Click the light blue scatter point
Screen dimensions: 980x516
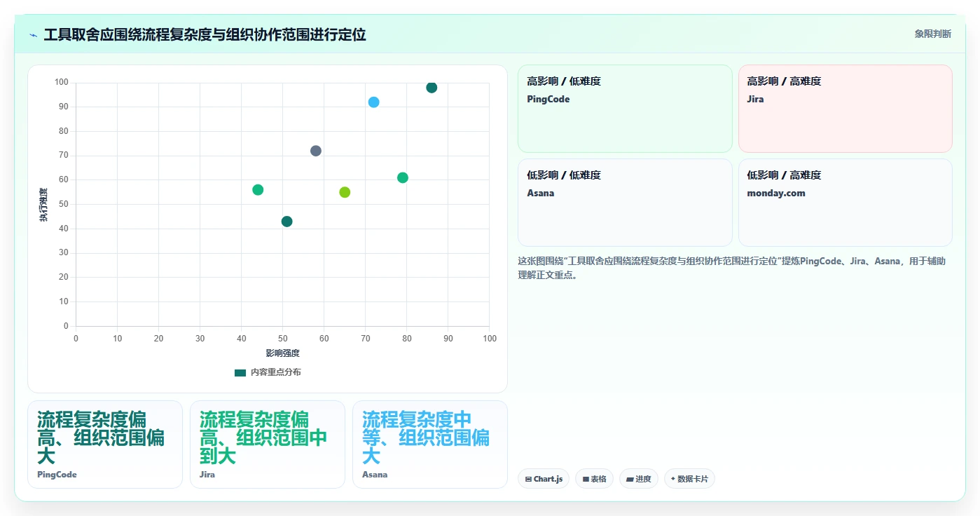(x=373, y=102)
